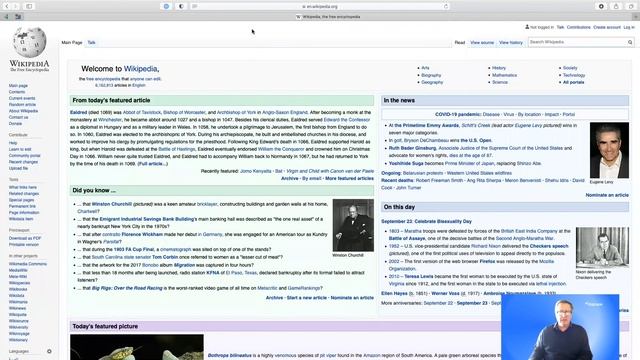Open the Create account link
This screenshot has width=640, height=360.
coord(607,27)
